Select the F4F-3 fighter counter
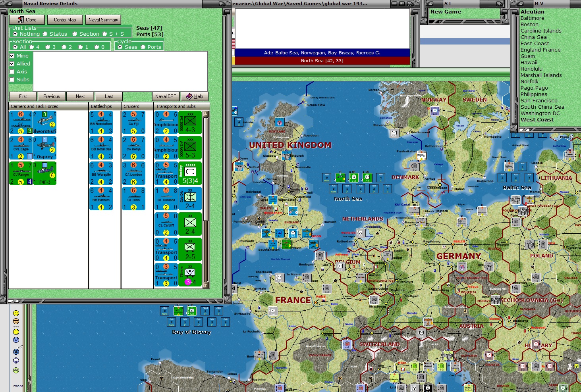This screenshot has width=581, height=392. [x=44, y=173]
